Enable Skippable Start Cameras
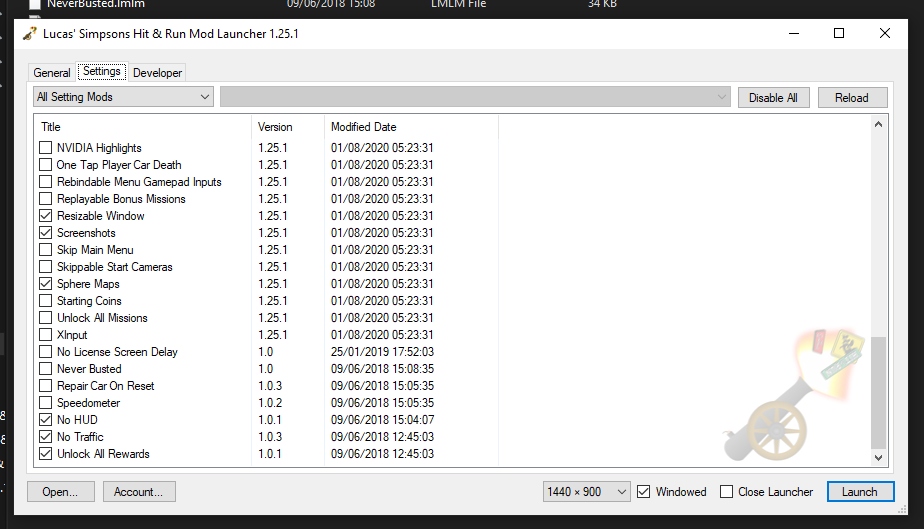The image size is (924, 529). [x=45, y=267]
